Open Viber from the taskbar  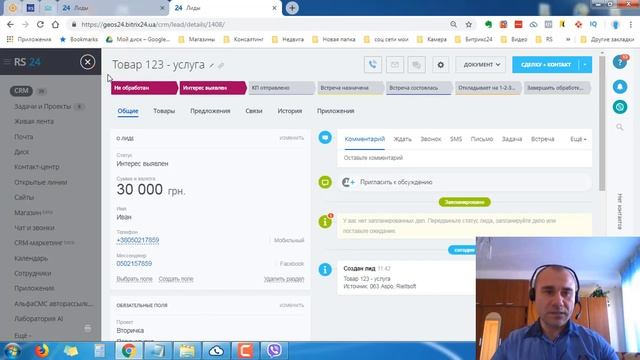pyautogui.click(x=274, y=351)
